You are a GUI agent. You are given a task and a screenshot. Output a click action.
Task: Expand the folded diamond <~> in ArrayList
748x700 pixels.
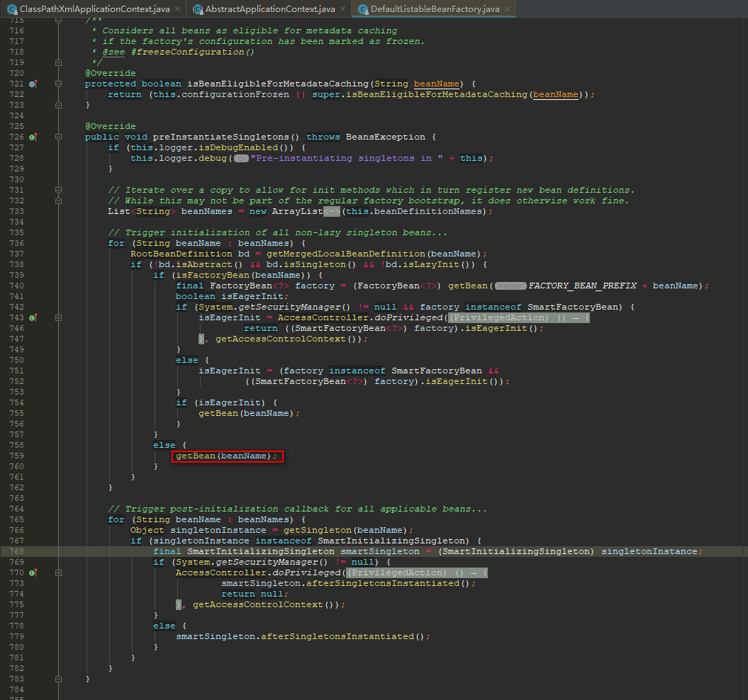332,211
